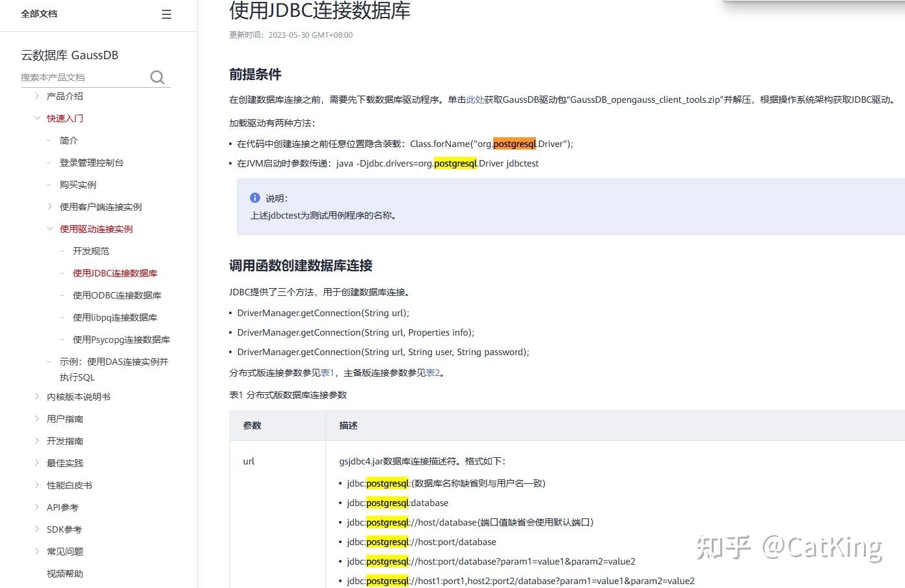The height and width of the screenshot is (588, 905).
Task: Click the 全部文档 menu label
Action: coord(39,14)
